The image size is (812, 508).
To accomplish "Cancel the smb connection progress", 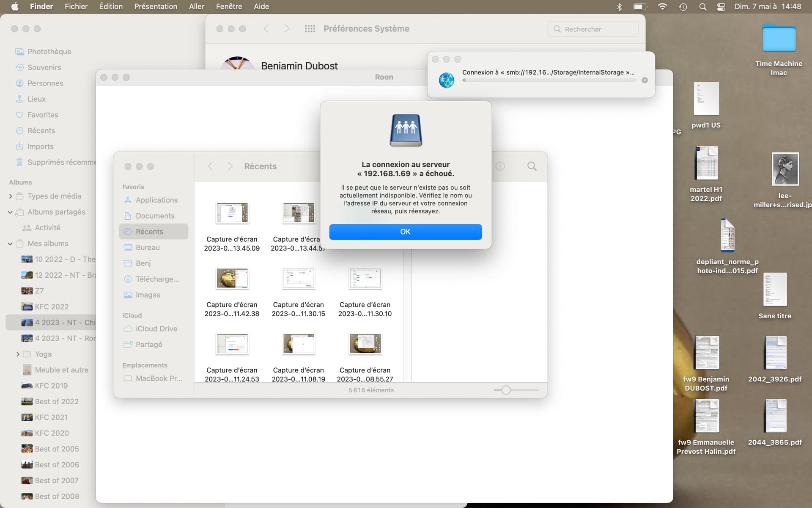I will tap(645, 80).
